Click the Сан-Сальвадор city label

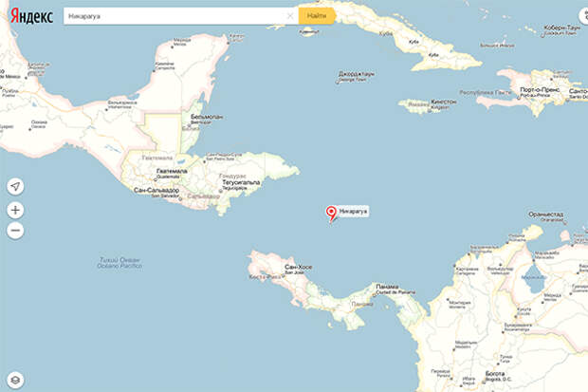pyautogui.click(x=156, y=191)
